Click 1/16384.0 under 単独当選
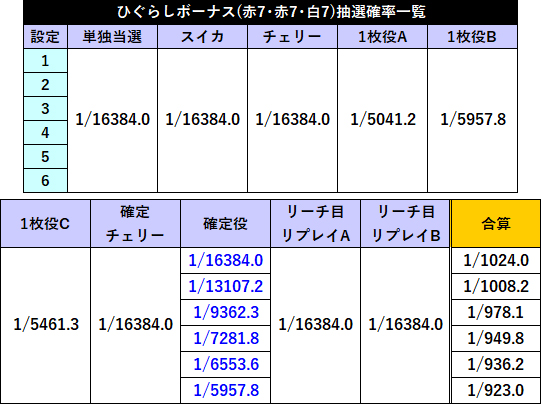The width and height of the screenshot is (541, 404). point(112,120)
